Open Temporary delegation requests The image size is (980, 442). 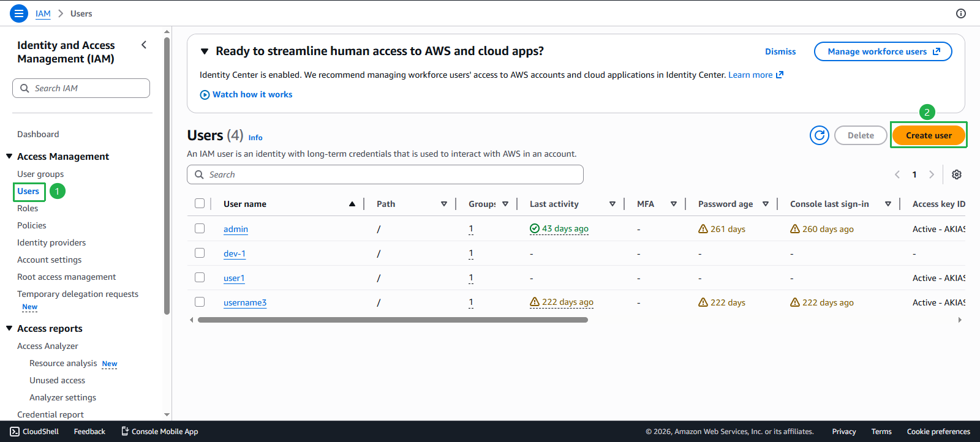(x=78, y=294)
